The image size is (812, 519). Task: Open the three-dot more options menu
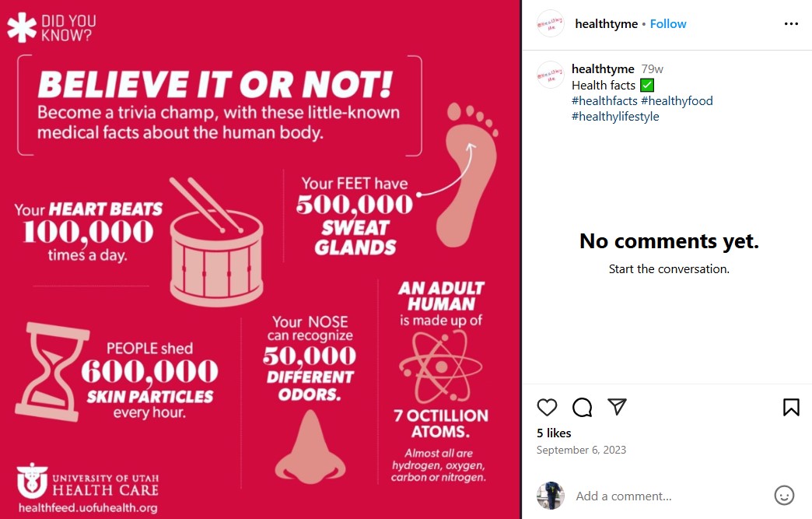[791, 24]
